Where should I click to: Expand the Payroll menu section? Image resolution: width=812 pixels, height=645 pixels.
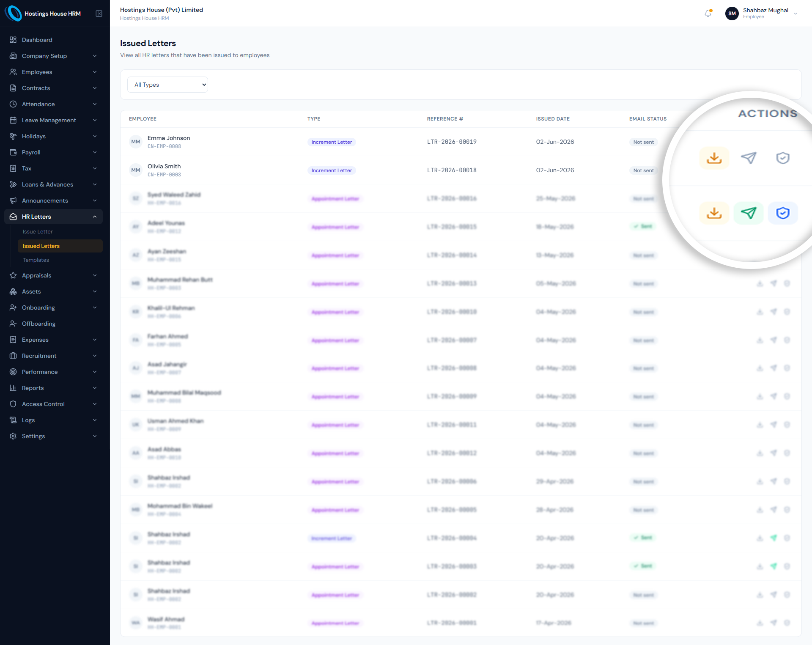(x=53, y=152)
